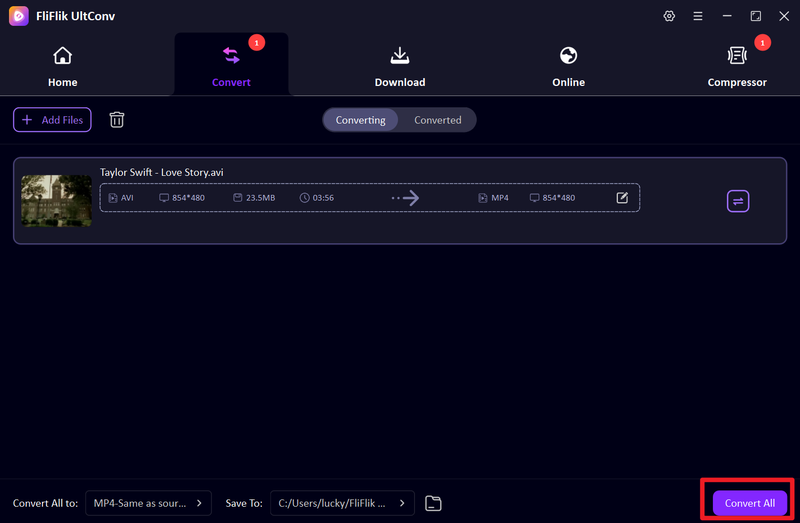Click the FliFlik UltConv logo icon

19,16
